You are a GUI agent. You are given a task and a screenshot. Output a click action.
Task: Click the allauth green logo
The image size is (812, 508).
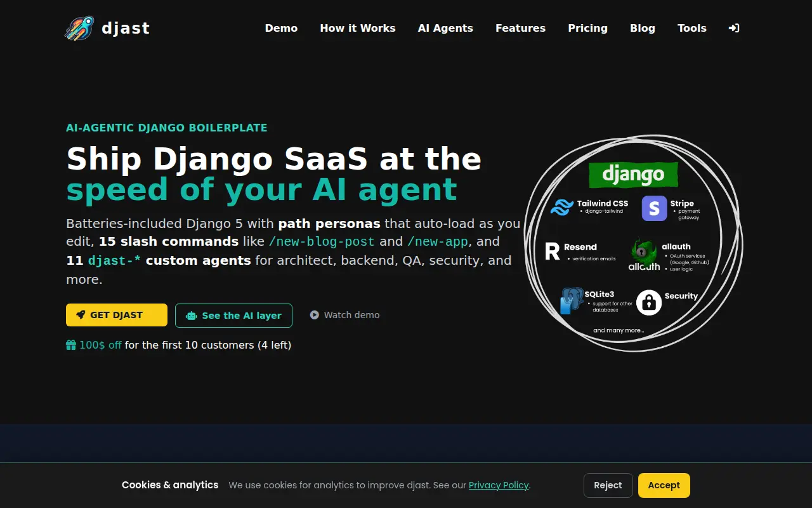point(644,254)
